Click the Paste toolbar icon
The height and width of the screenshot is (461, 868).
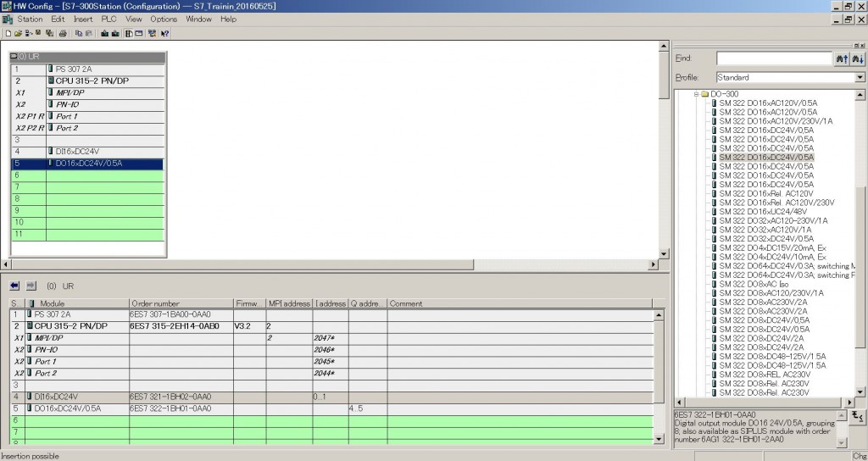[x=88, y=33]
